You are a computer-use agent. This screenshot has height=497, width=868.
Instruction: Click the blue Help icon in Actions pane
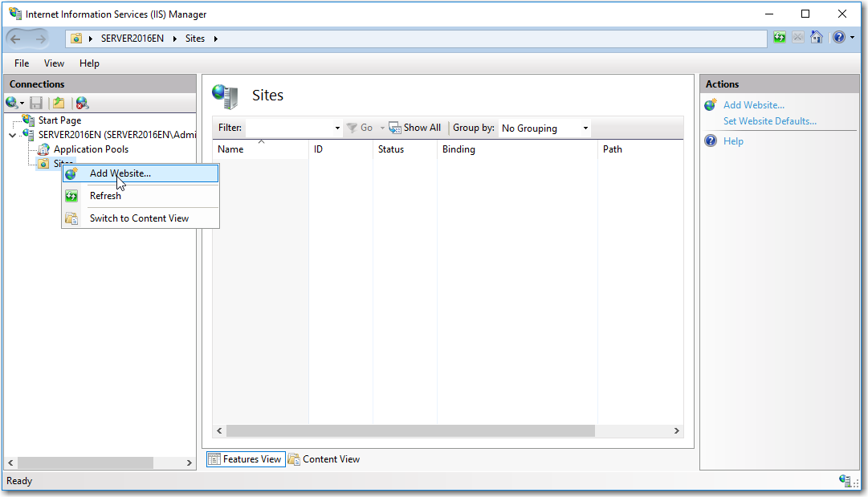tap(711, 141)
